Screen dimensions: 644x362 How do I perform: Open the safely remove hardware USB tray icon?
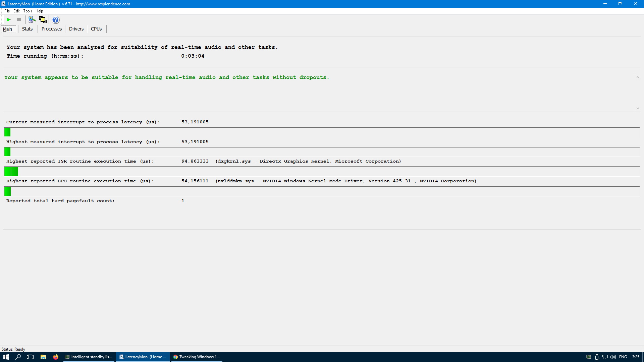pyautogui.click(x=597, y=357)
